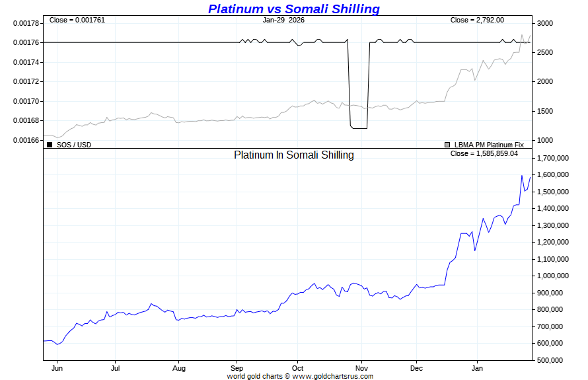Click the 0.00172 left axis label

pos(26,82)
